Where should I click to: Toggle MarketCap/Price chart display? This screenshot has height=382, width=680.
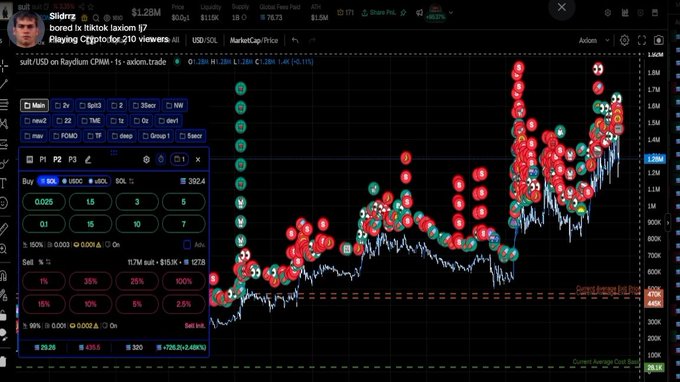pos(254,40)
